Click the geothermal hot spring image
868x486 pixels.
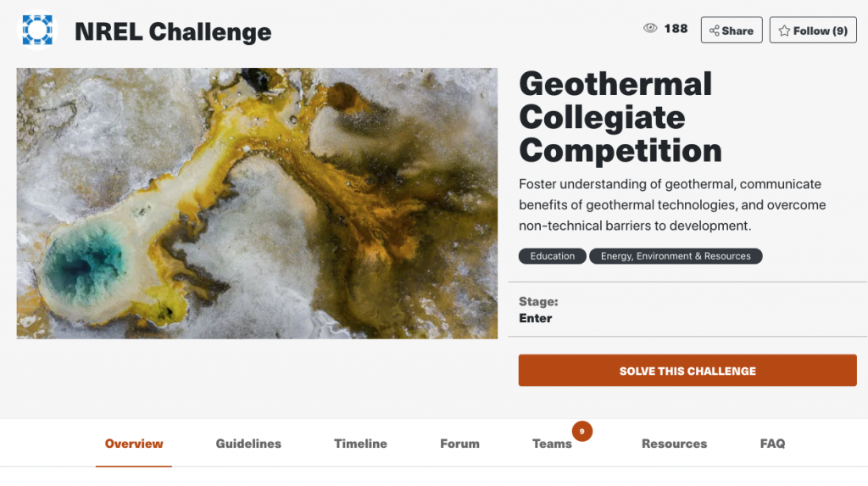[257, 204]
